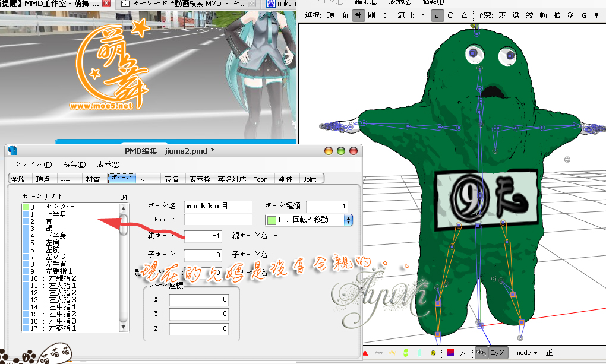
Task: Open the 表示(V) menu in PMD編集
Action: (x=108, y=164)
